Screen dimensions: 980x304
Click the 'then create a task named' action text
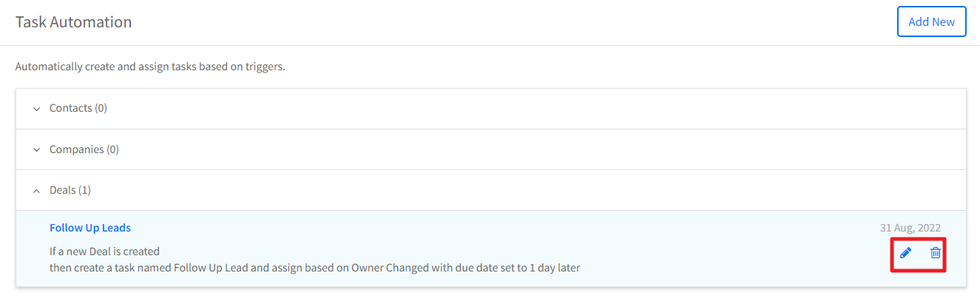[314, 268]
